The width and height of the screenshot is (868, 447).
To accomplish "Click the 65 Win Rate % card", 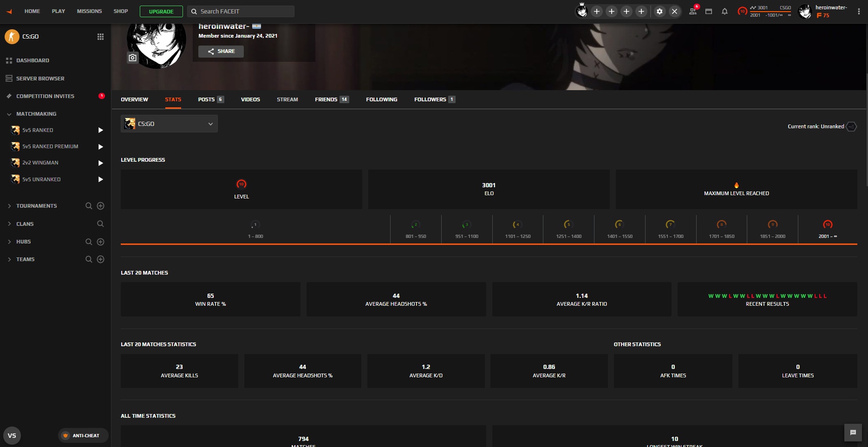I will pos(210,299).
